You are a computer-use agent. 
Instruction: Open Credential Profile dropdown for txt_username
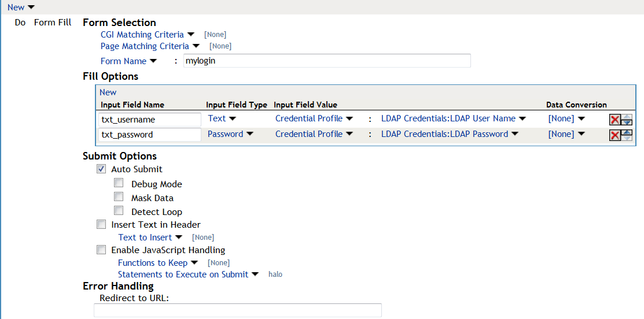(314, 118)
